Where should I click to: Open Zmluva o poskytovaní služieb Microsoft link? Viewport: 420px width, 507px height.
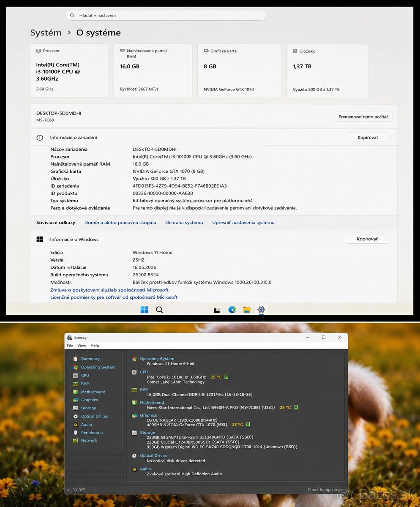[x=109, y=290]
